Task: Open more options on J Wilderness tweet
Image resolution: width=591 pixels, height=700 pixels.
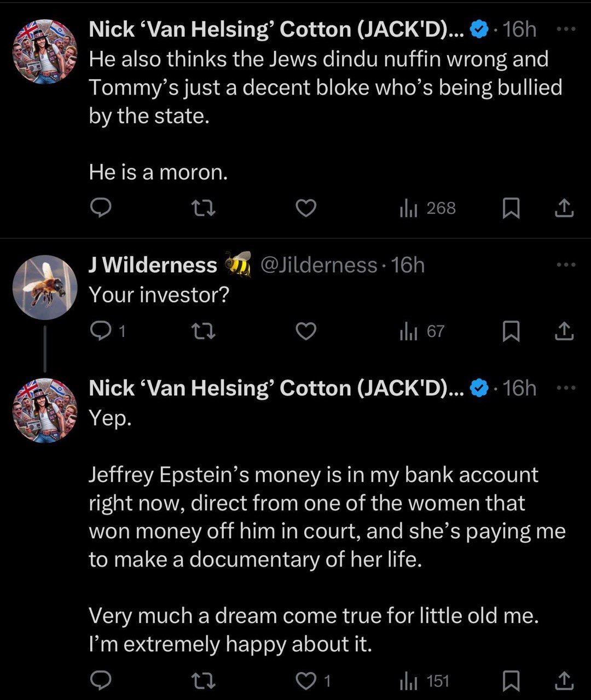Action: (x=565, y=265)
